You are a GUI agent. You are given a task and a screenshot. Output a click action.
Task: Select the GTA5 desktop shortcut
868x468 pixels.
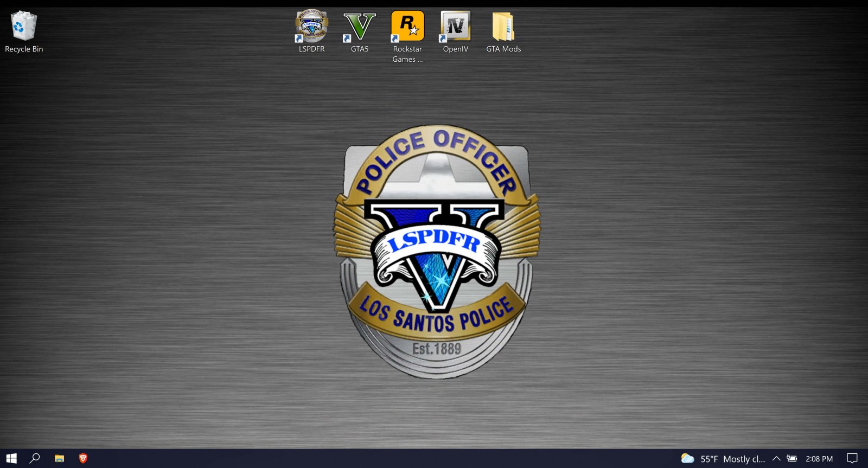click(x=359, y=27)
